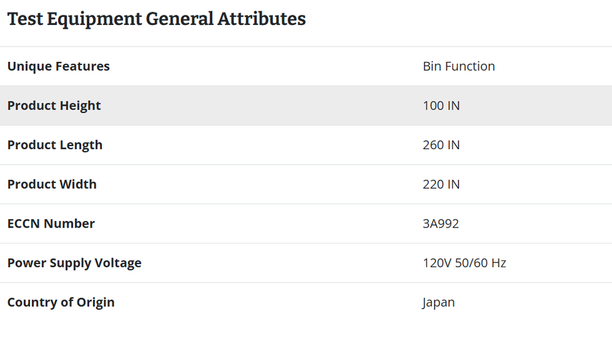Select the Power Supply Voltage label
The width and height of the screenshot is (612, 364).
(x=75, y=263)
